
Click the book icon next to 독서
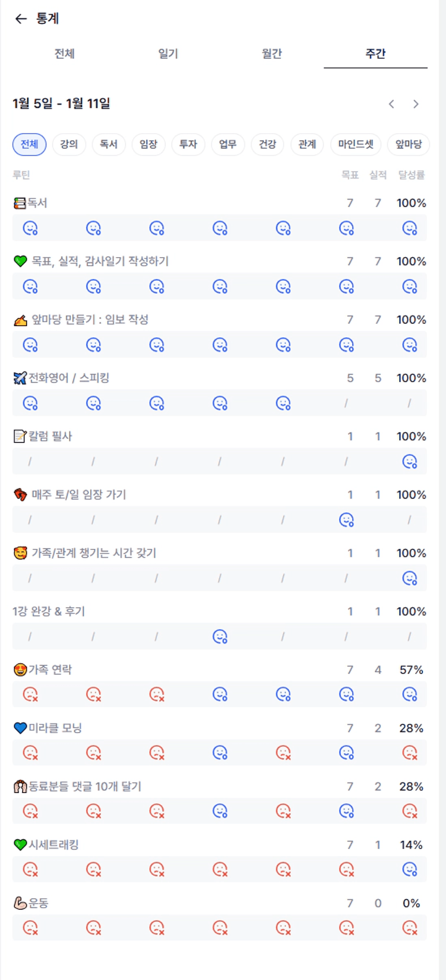pos(19,203)
